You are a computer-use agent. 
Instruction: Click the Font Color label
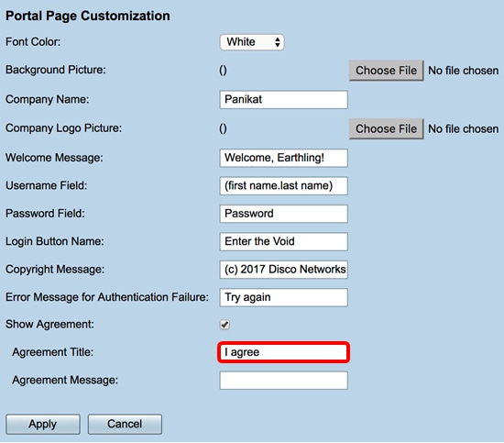click(x=33, y=42)
